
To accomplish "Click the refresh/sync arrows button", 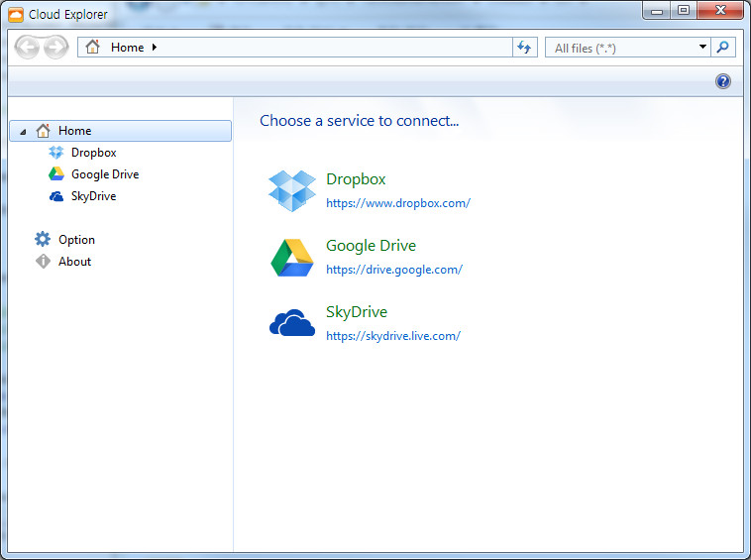I will (x=524, y=48).
